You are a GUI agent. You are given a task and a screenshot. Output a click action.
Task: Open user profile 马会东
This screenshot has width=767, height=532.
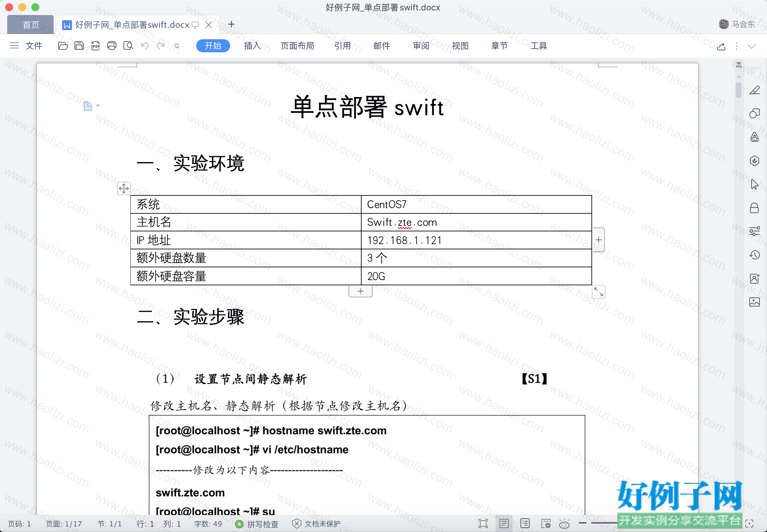click(x=737, y=24)
